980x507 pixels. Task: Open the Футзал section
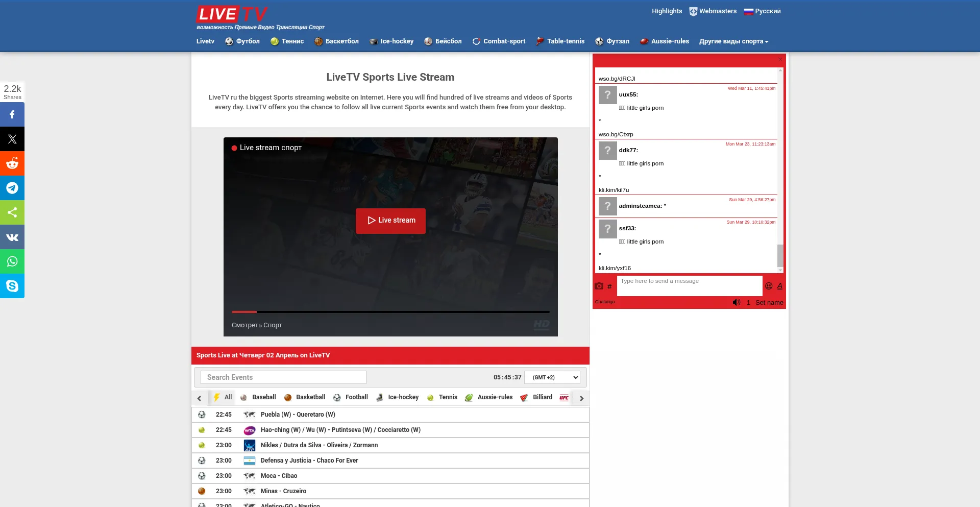point(612,41)
